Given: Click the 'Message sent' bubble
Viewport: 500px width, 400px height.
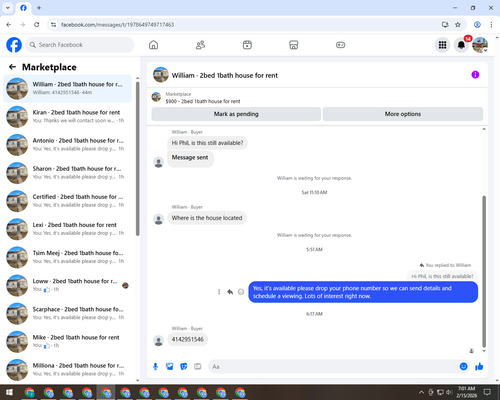Looking at the screenshot, I should pos(190,158).
